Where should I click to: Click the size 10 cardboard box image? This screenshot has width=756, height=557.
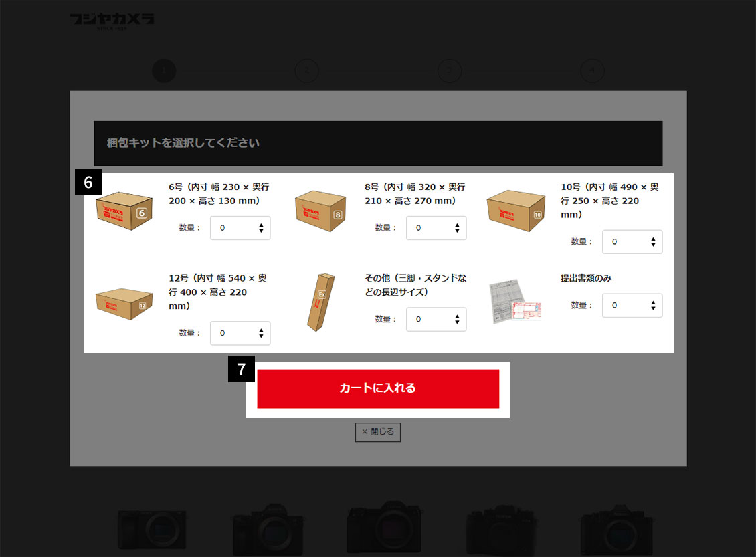tap(516, 211)
